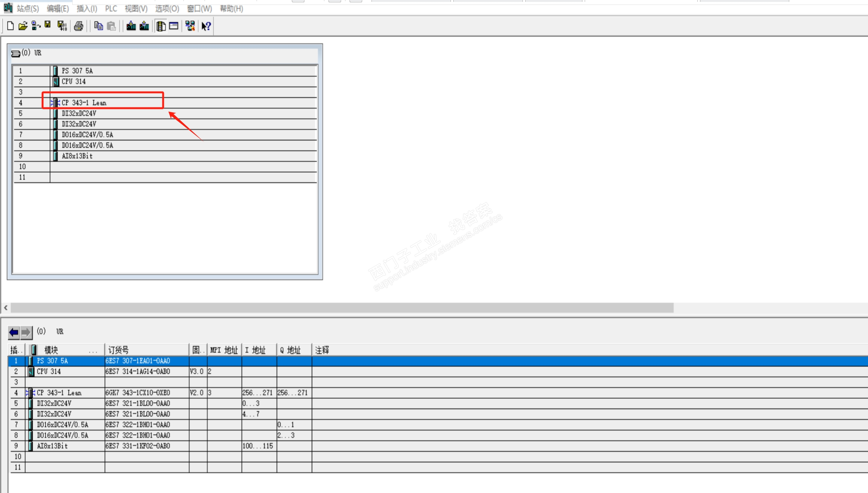This screenshot has height=493, width=868.
Task: Click the horizontal scrollbar left arrow
Action: point(6,308)
